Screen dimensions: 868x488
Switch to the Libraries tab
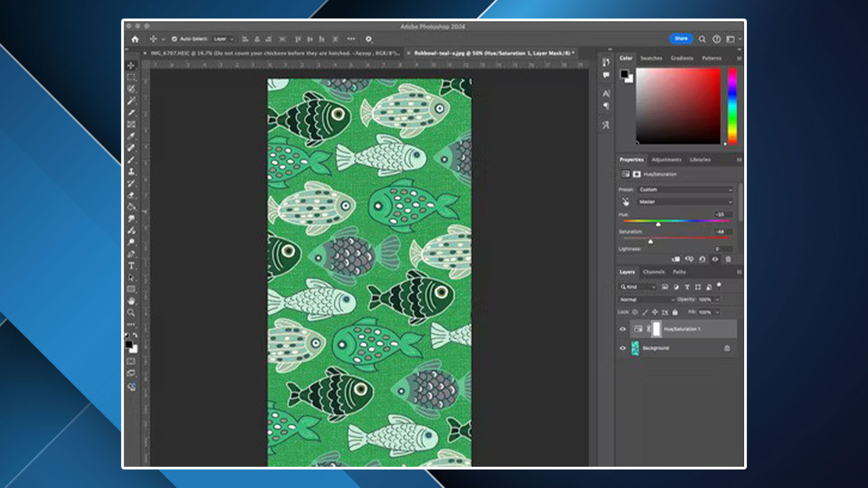[x=700, y=160]
